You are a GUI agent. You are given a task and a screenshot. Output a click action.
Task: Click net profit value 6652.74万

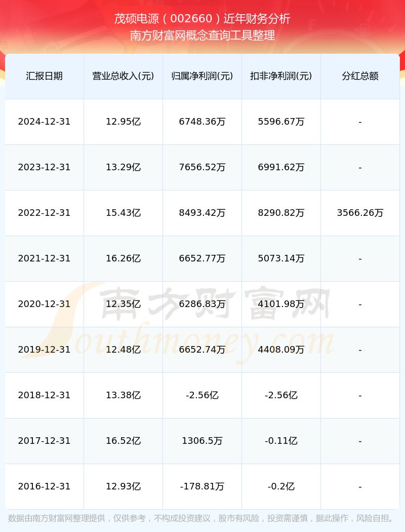[202, 350]
